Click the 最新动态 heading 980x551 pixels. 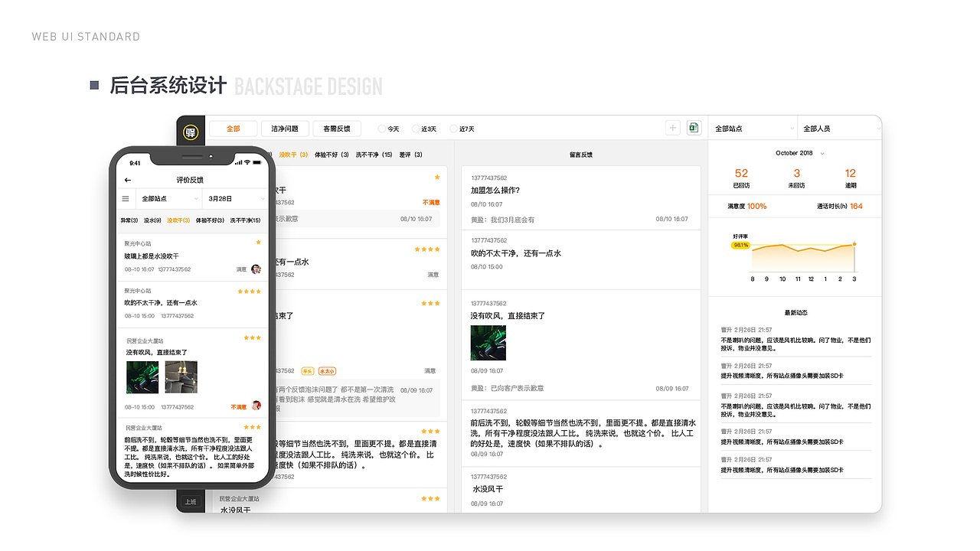tap(796, 312)
